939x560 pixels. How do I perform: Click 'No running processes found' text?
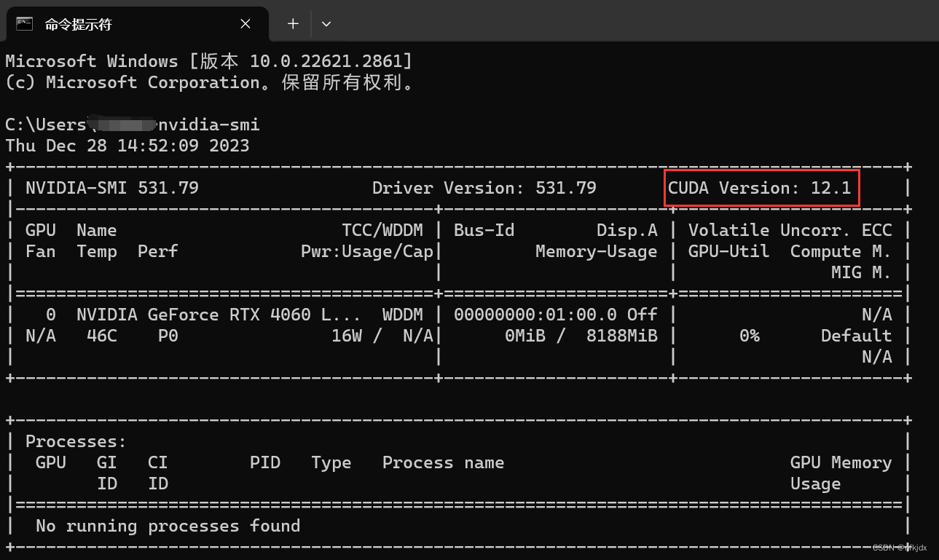tap(168, 526)
